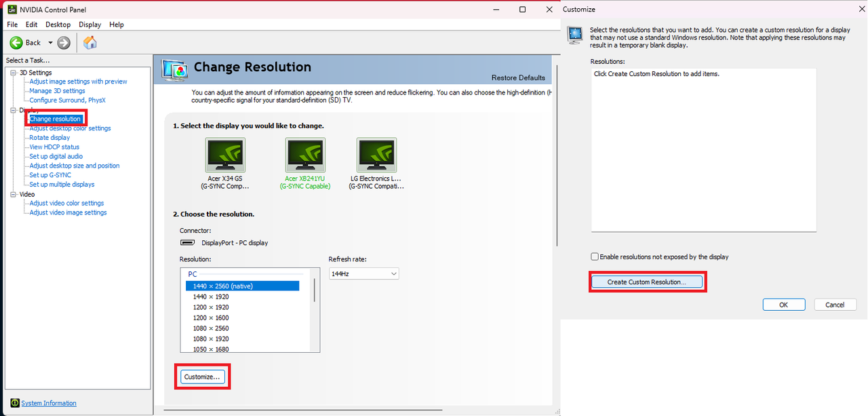
Task: Click the Forward arrow icon
Action: (64, 43)
